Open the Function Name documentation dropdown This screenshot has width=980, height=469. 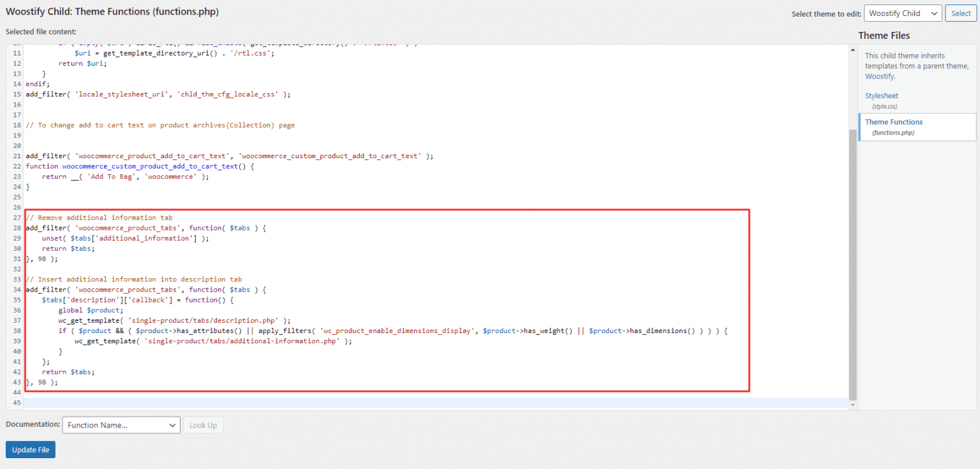(x=121, y=425)
